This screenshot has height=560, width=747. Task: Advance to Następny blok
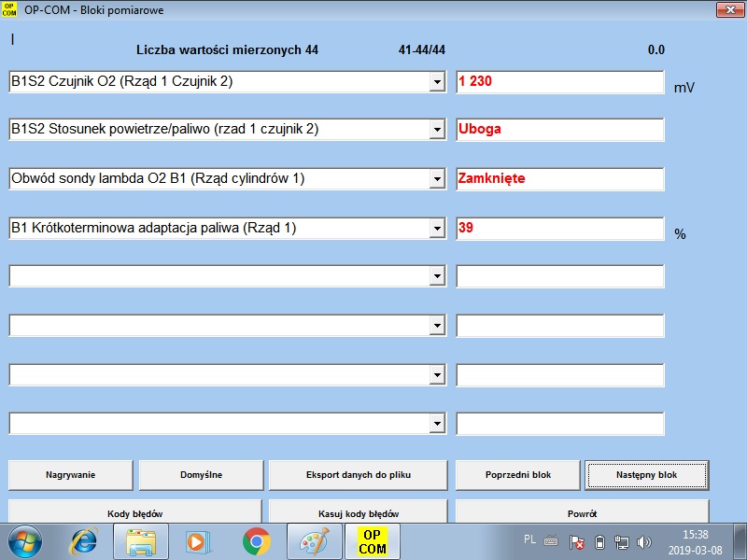click(646, 475)
